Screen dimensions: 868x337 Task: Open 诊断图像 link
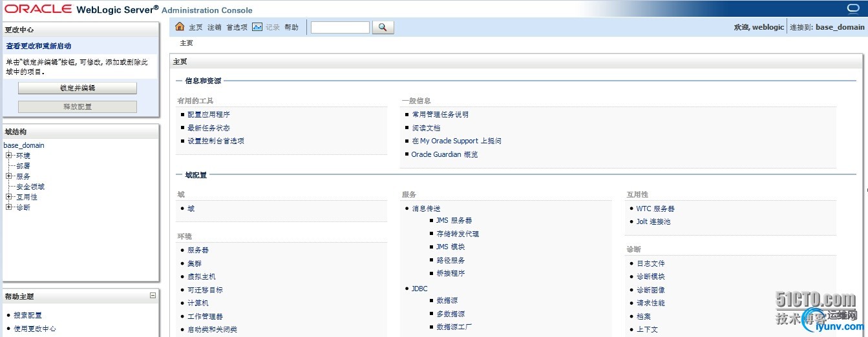click(x=650, y=290)
